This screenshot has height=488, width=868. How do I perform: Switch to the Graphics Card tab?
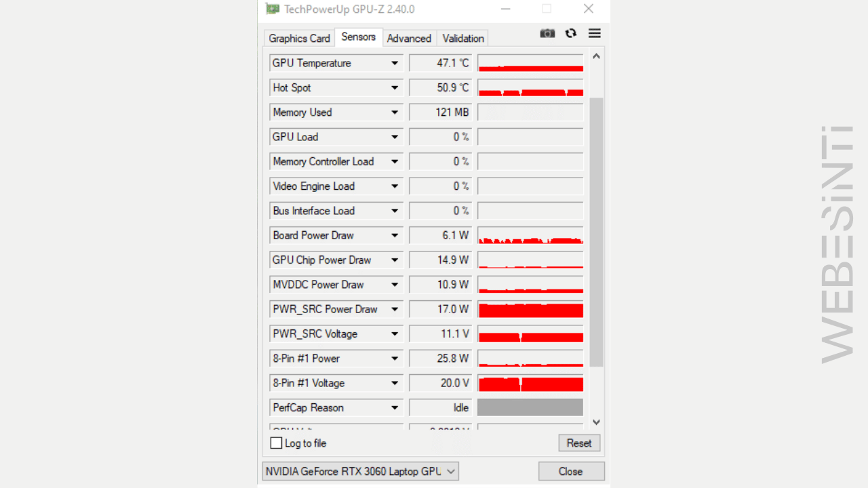click(x=299, y=38)
